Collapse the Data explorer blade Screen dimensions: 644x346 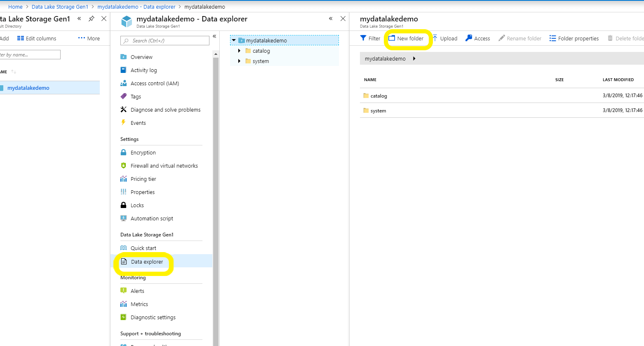331,19
